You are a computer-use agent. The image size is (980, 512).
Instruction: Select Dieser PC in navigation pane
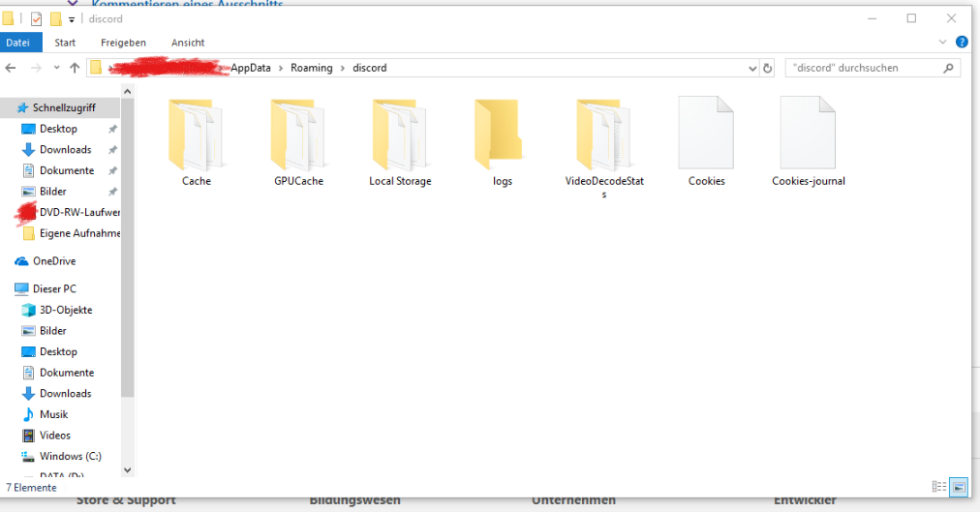pyautogui.click(x=54, y=288)
